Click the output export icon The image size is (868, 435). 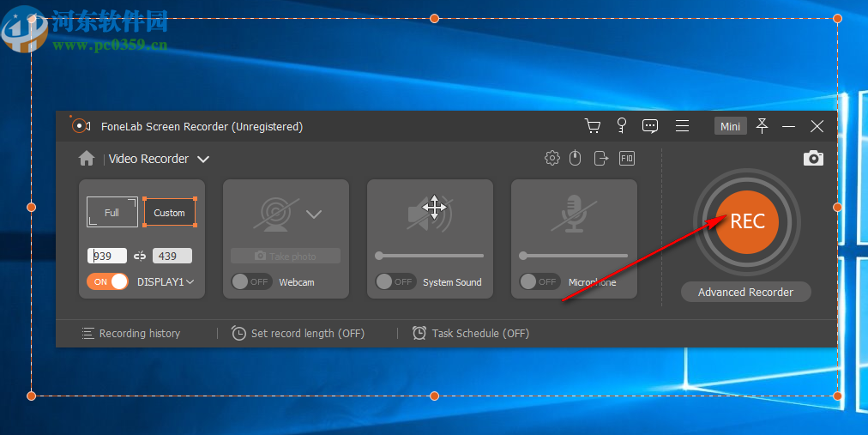tap(600, 158)
